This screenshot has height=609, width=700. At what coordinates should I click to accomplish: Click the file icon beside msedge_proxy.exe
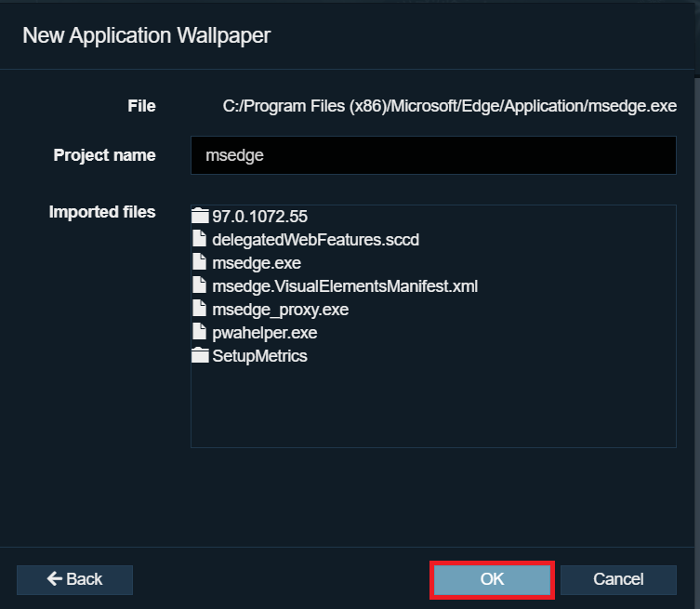pyautogui.click(x=200, y=310)
